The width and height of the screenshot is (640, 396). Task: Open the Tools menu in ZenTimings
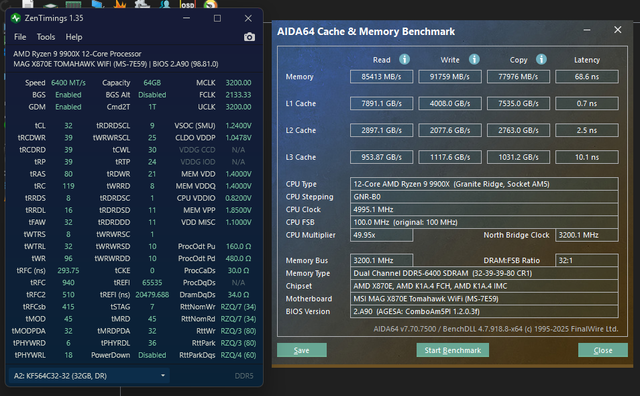point(46,37)
